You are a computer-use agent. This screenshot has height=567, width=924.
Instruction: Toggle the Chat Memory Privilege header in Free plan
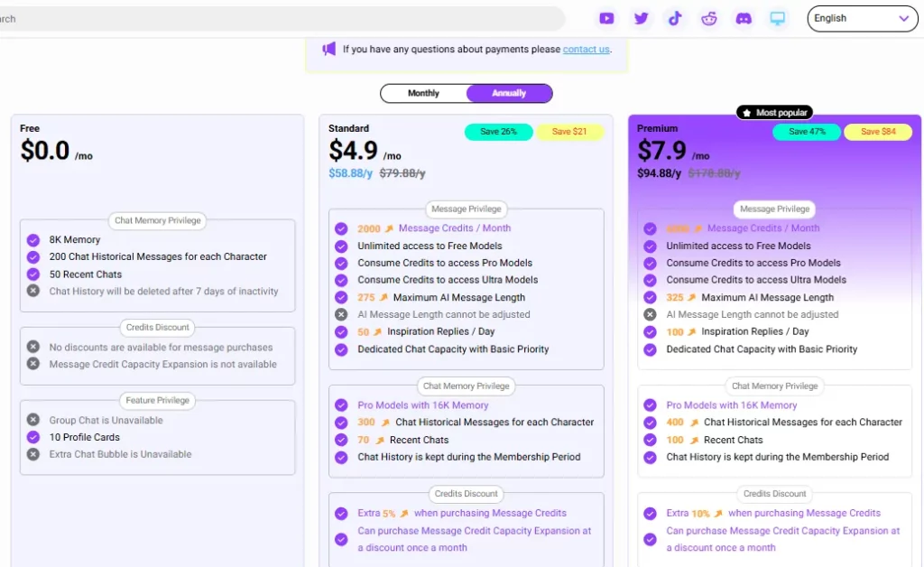[x=157, y=220]
